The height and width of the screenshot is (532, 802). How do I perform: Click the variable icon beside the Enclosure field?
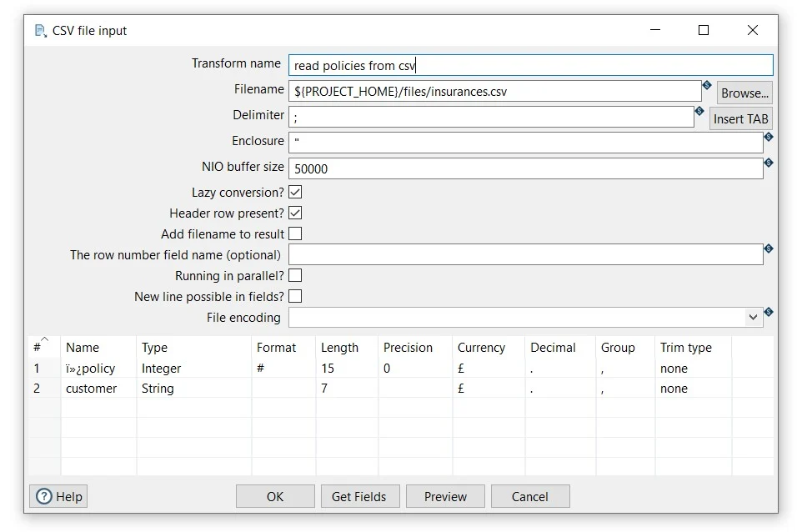coord(768,138)
